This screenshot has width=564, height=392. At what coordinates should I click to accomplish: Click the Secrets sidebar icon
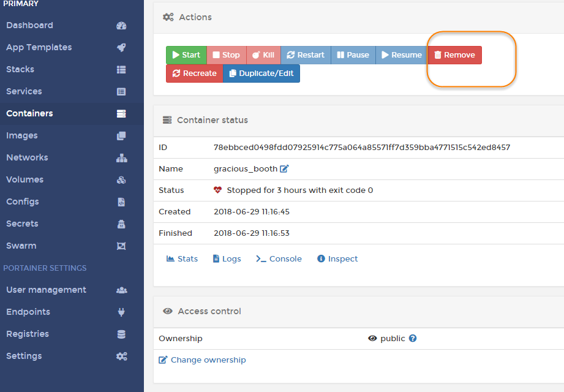point(121,224)
